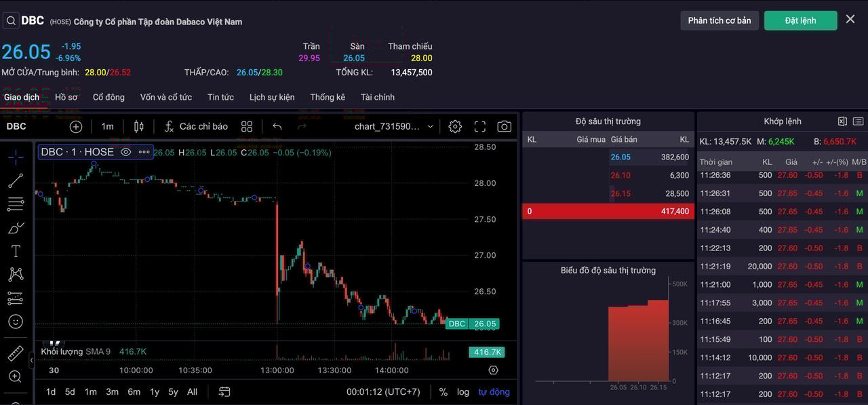Select the 5y time range

tap(173, 391)
